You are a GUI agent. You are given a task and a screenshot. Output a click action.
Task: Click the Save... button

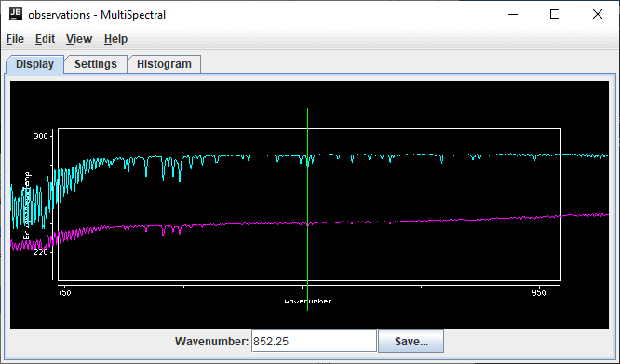tap(411, 341)
